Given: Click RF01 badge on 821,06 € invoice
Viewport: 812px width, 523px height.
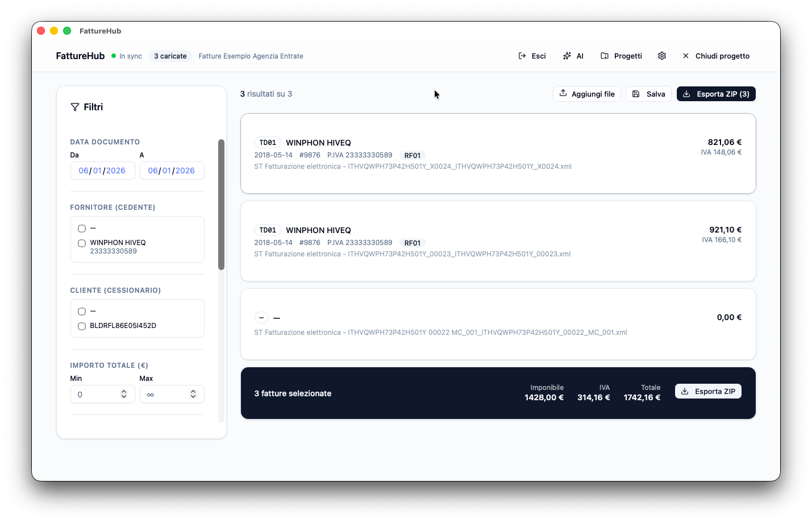Looking at the screenshot, I should click(413, 155).
